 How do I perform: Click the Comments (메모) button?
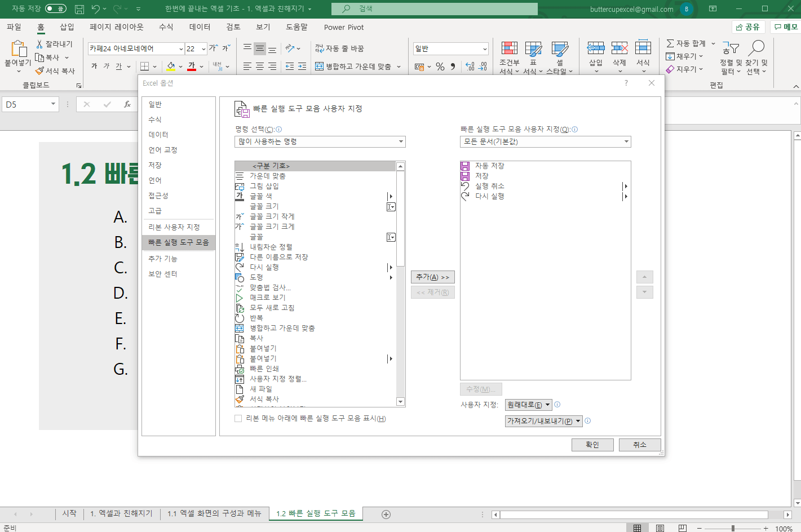tap(786, 27)
